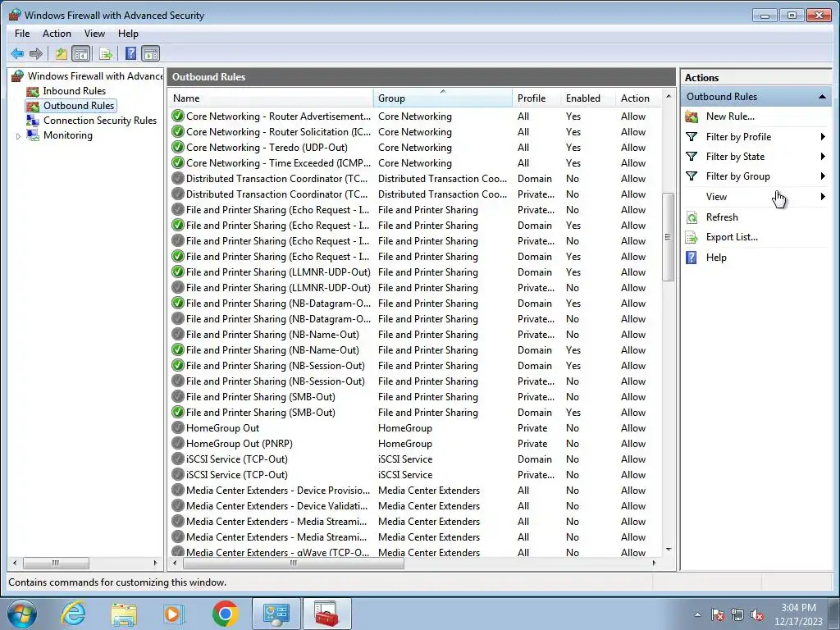
Task: Click the Forward arrow toolbar icon
Action: pos(36,53)
